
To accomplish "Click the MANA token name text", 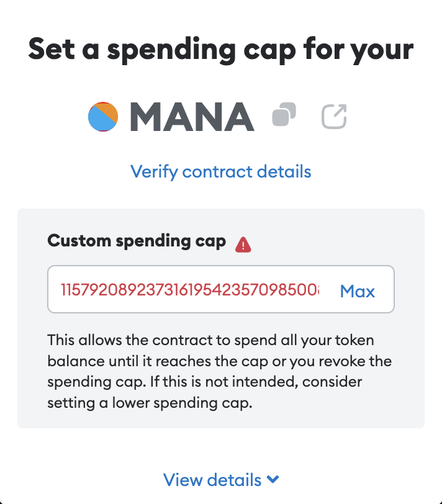I will [192, 116].
